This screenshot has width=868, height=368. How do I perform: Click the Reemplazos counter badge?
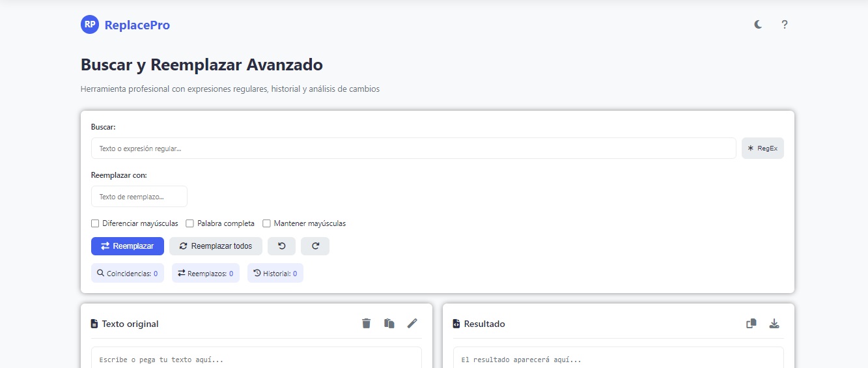click(206, 274)
